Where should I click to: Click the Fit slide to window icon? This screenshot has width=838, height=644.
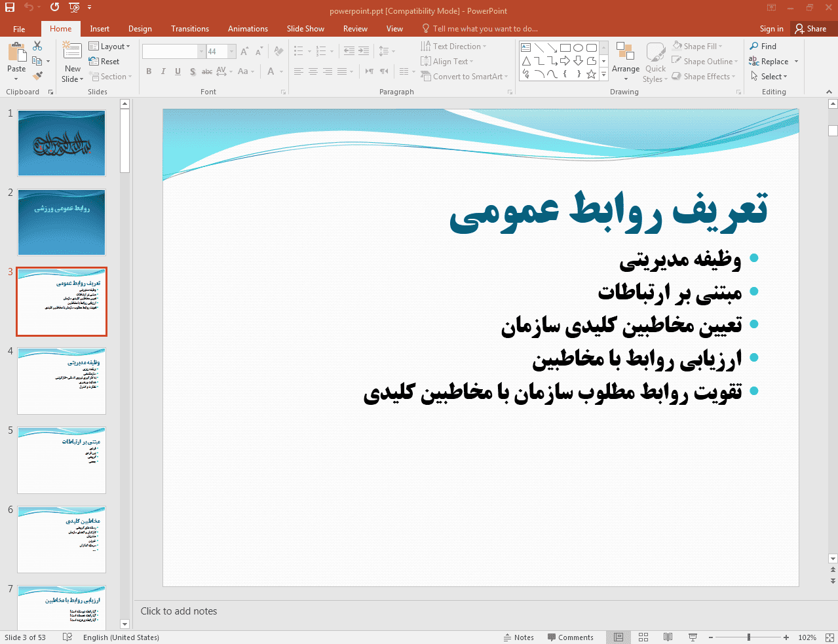coord(829,637)
